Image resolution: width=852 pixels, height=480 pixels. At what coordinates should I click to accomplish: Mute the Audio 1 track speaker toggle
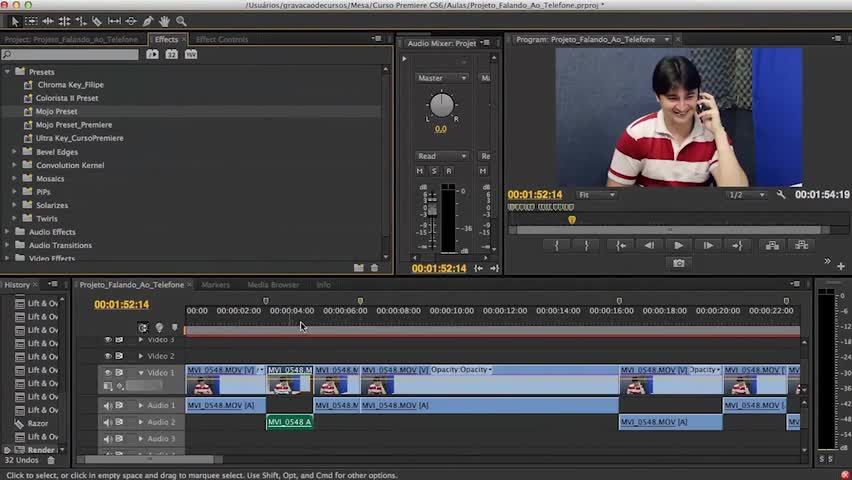pos(108,406)
